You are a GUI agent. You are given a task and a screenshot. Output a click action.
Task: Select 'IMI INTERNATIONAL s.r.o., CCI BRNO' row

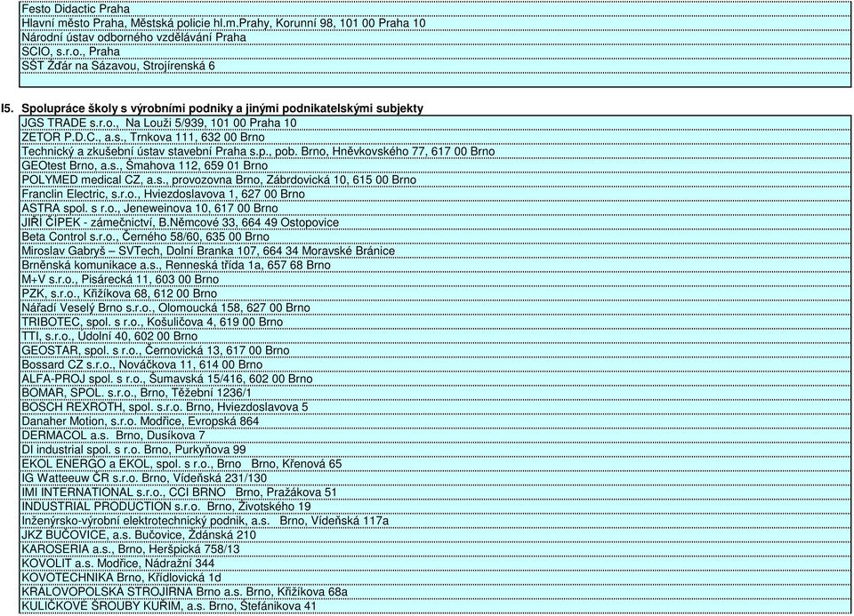(435, 492)
